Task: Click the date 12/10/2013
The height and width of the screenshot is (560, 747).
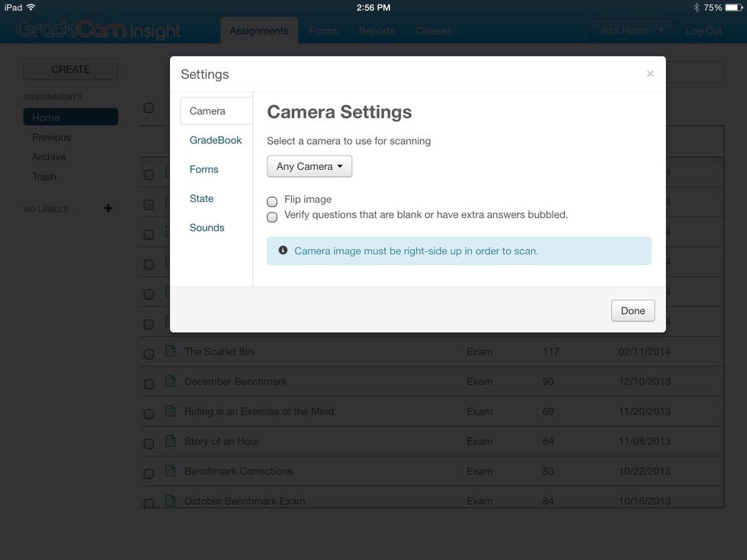Action: click(x=644, y=382)
